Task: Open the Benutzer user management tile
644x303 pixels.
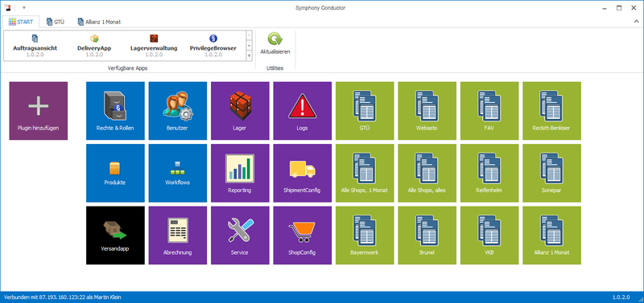Action: pyautogui.click(x=178, y=111)
